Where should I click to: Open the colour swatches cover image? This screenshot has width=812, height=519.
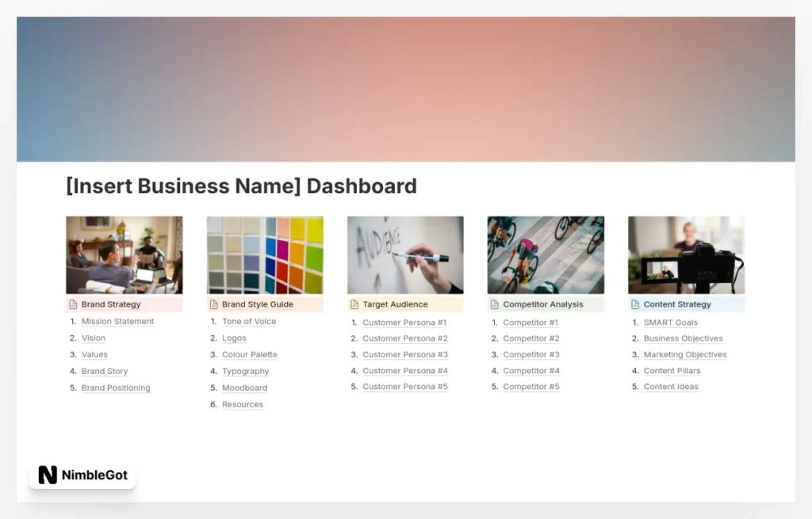tap(265, 255)
